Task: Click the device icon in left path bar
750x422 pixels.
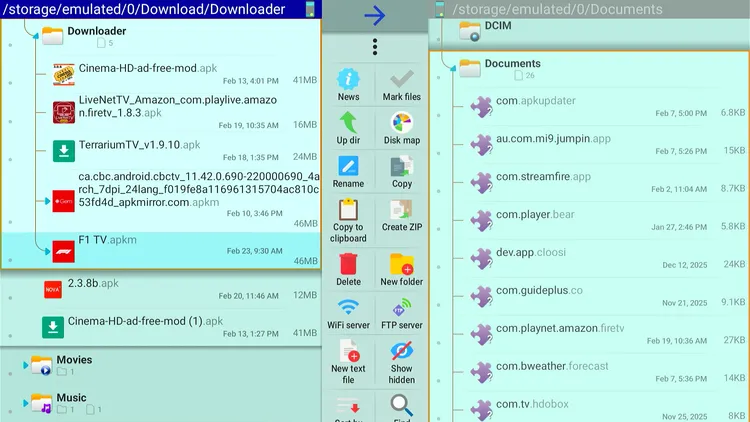Action: pos(310,9)
